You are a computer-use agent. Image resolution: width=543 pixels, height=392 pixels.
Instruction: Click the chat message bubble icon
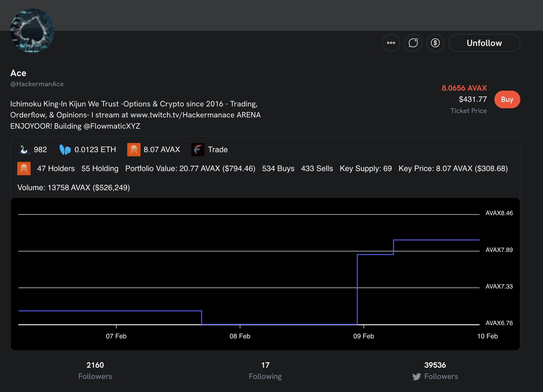(x=413, y=43)
